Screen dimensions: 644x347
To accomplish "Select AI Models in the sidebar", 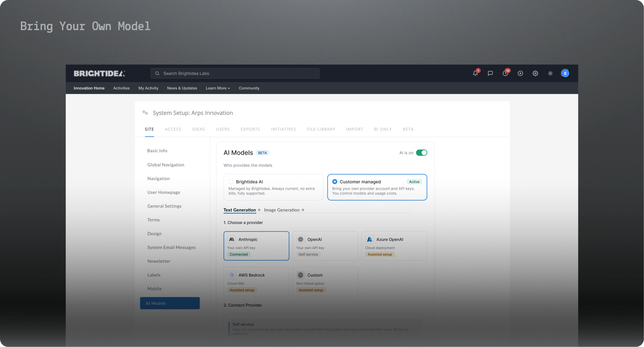I will click(x=170, y=303).
